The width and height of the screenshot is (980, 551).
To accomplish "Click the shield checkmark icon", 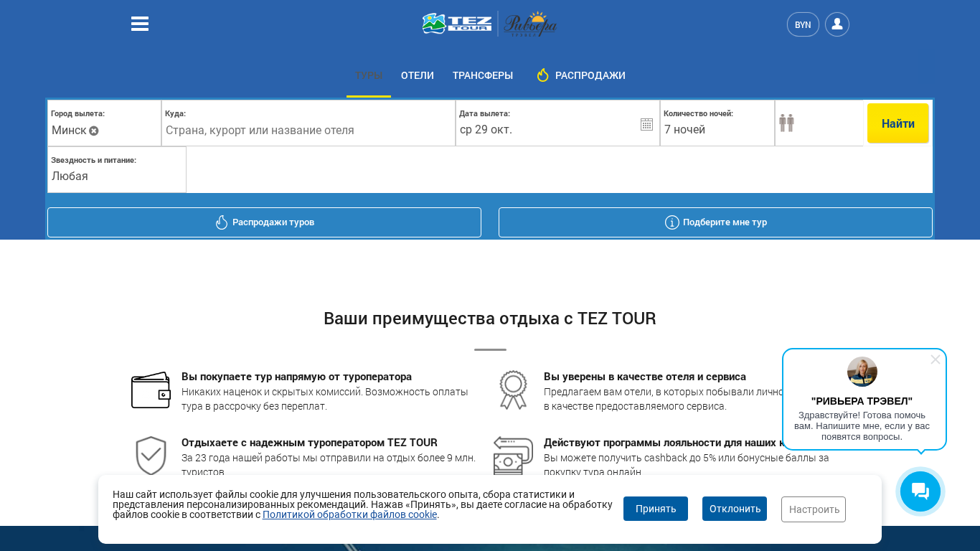I will pos(151,456).
